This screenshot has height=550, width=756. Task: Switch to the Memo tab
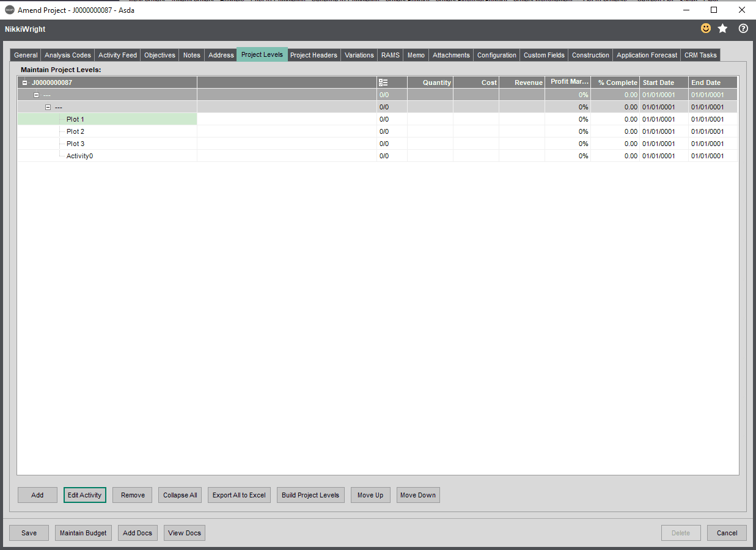pyautogui.click(x=416, y=55)
